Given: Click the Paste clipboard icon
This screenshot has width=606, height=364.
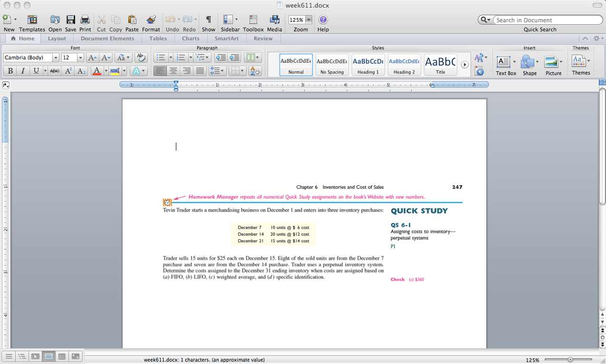Looking at the screenshot, I should point(132,19).
